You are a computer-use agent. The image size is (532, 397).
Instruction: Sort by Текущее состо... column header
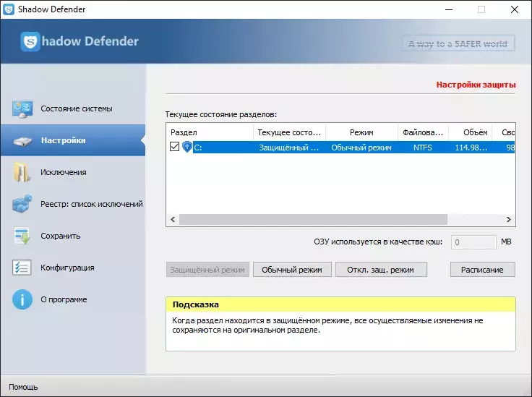(289, 132)
